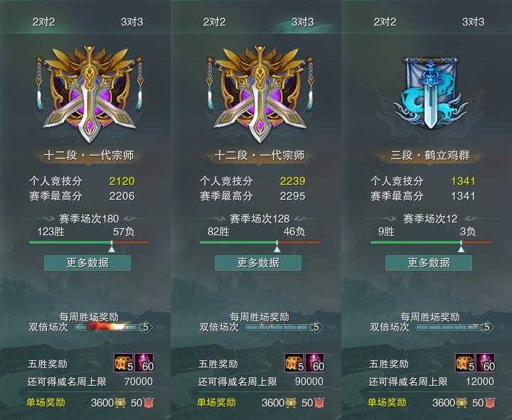Open 更多数据 in left panel
Screen dimensions: 512x420
[x=87, y=263]
